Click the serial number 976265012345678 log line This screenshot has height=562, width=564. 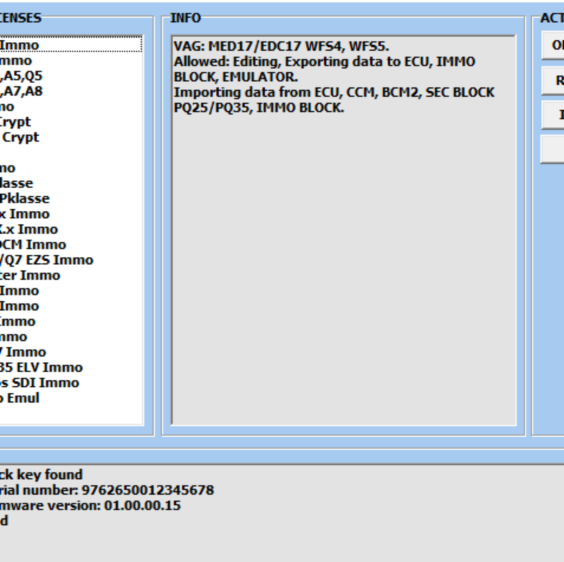(107, 490)
